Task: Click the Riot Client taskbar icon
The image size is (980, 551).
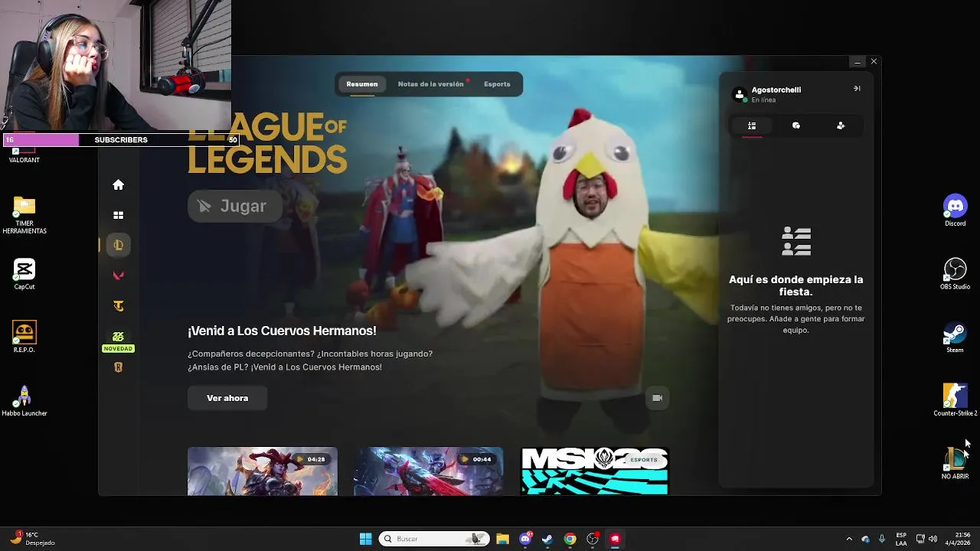Action: click(x=615, y=539)
